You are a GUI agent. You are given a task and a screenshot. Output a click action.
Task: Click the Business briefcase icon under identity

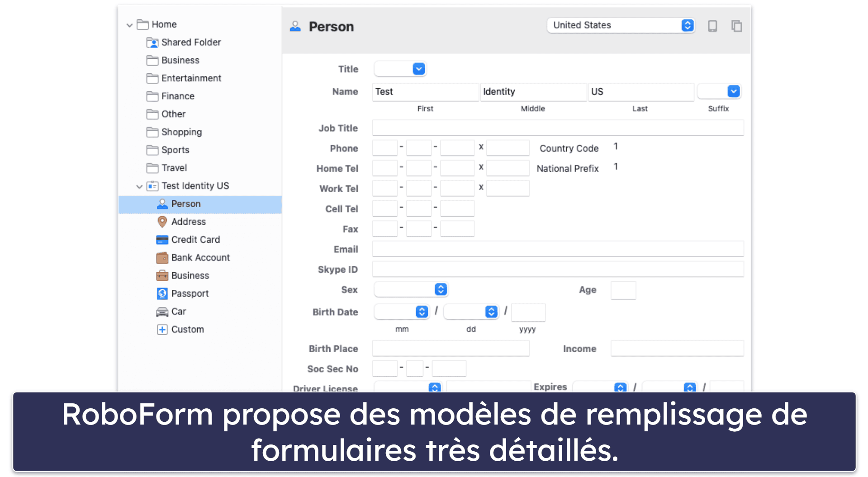pyautogui.click(x=162, y=275)
